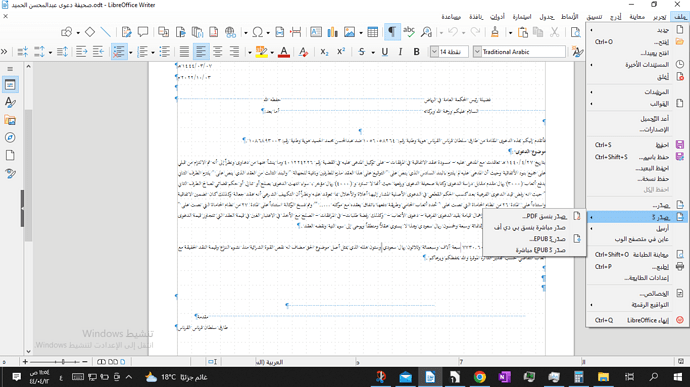Image resolution: width=690 pixels, height=387 pixels.
Task: Insert table using toolbar icon
Action: pos(372,32)
